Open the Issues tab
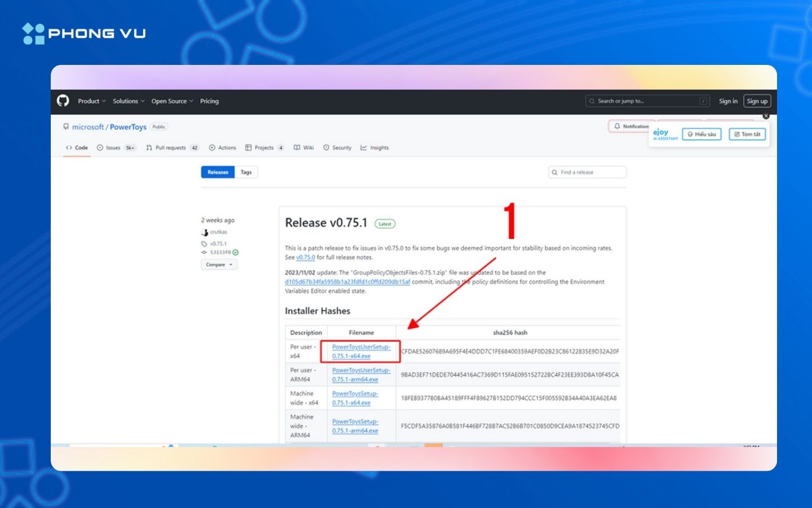 pos(116,148)
